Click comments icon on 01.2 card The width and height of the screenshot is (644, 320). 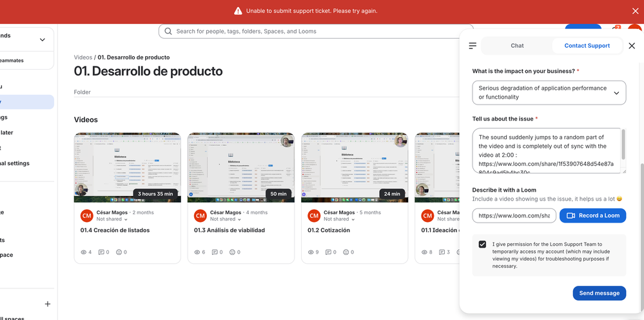pyautogui.click(x=329, y=252)
